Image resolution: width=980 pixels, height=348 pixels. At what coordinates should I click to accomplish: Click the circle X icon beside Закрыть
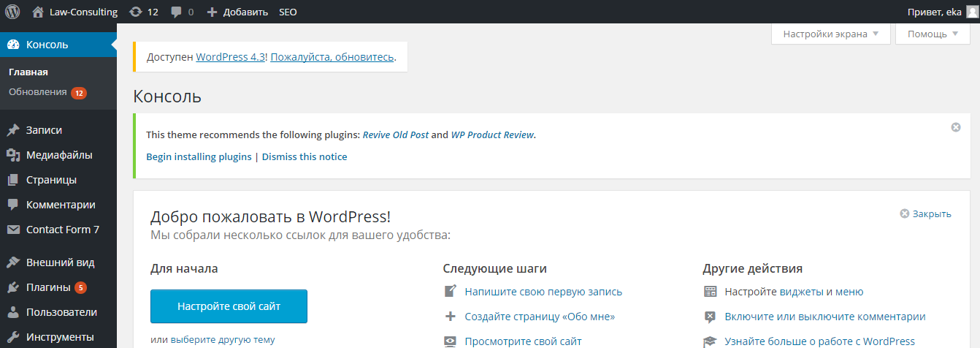(905, 213)
